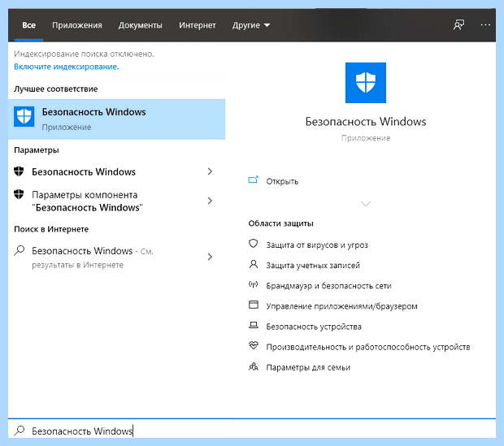Expand the arrow for 'Параметры компонента' result
Image resolution: width=504 pixels, height=446 pixels.
pyautogui.click(x=210, y=201)
